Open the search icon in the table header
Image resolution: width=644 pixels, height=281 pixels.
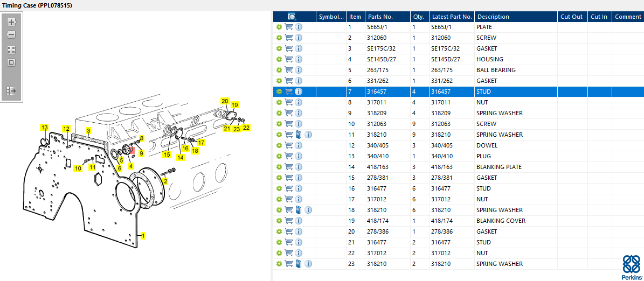tap(292, 17)
